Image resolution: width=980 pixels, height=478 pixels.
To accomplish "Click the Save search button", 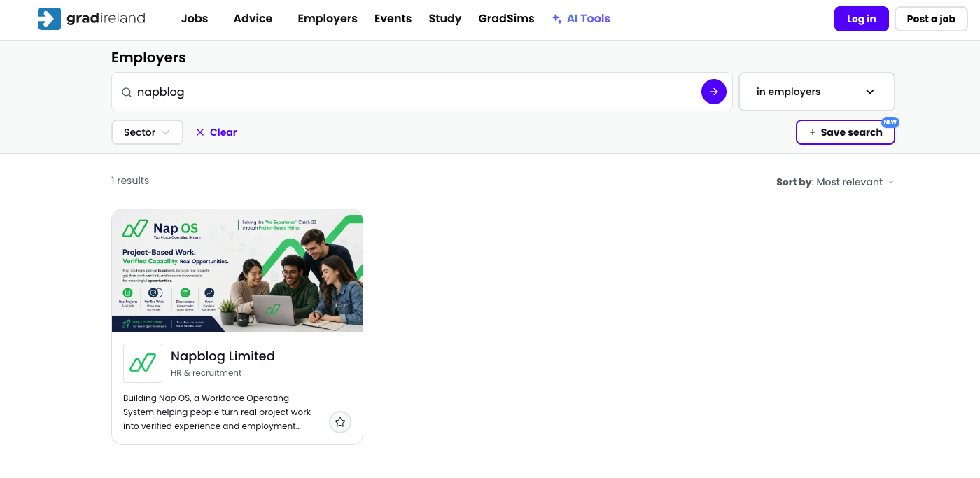I will coord(846,132).
